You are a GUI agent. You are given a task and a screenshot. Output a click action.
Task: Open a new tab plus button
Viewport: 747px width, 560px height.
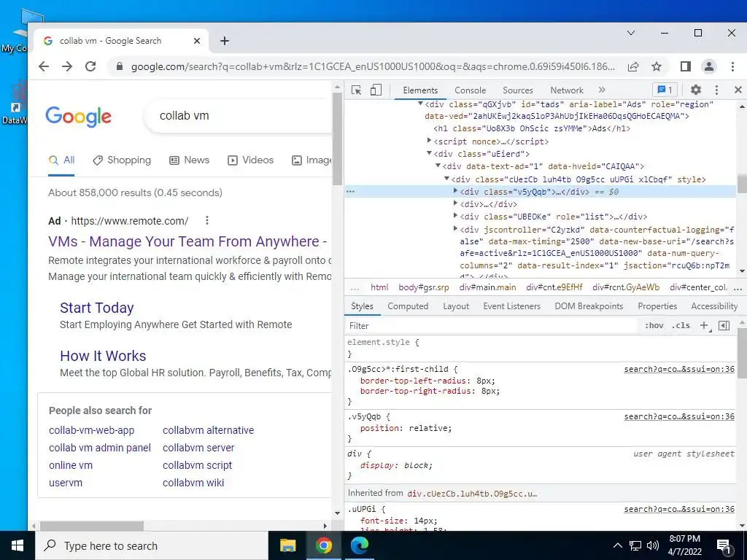225,41
